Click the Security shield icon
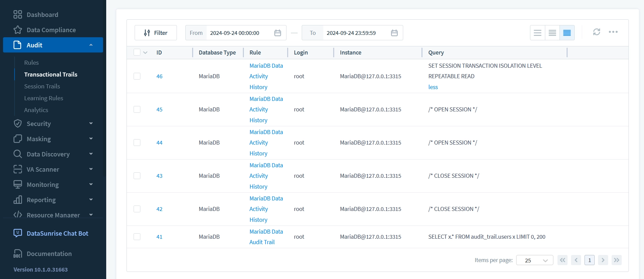The width and height of the screenshot is (644, 279). [x=18, y=124]
